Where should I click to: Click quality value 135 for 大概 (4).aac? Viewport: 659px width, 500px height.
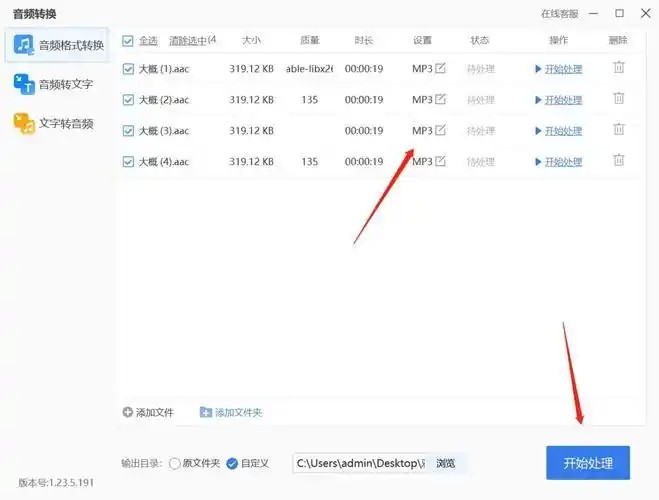coord(310,162)
